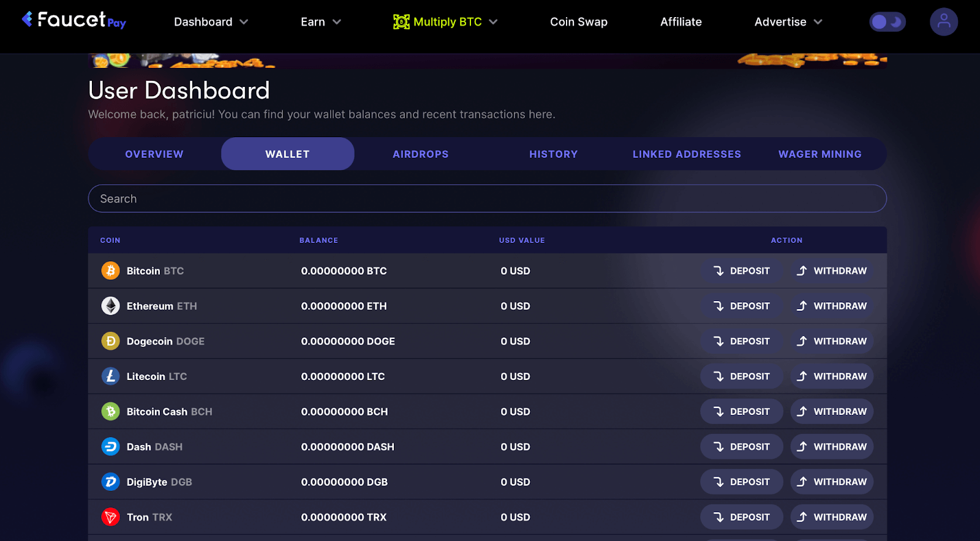Click the Bitcoin coin icon
This screenshot has width=980, height=541.
pos(110,270)
